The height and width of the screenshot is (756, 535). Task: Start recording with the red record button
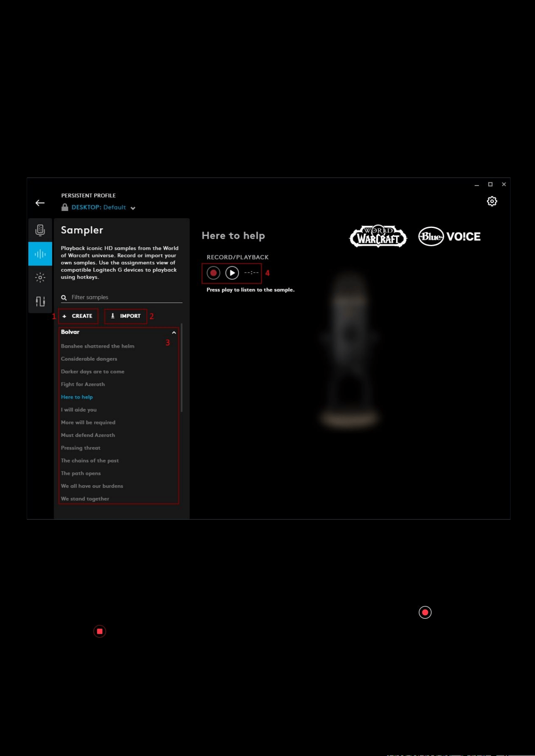(x=213, y=273)
